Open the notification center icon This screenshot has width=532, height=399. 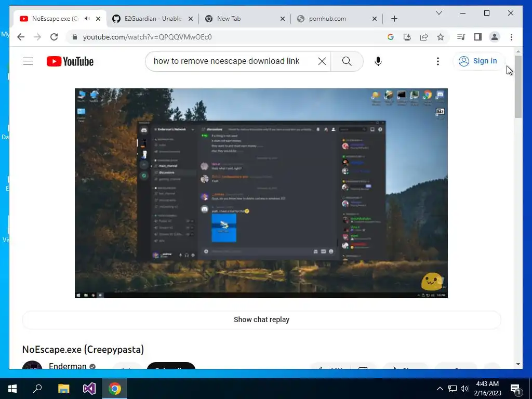[515, 389]
